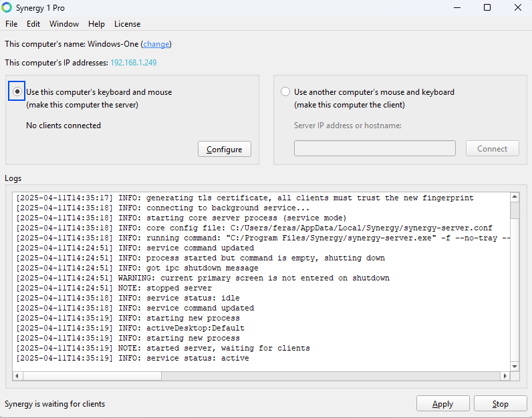Image resolution: width=532 pixels, height=418 pixels.
Task: Click the logs horizontal scrollbar right arrow
Action: click(x=505, y=377)
